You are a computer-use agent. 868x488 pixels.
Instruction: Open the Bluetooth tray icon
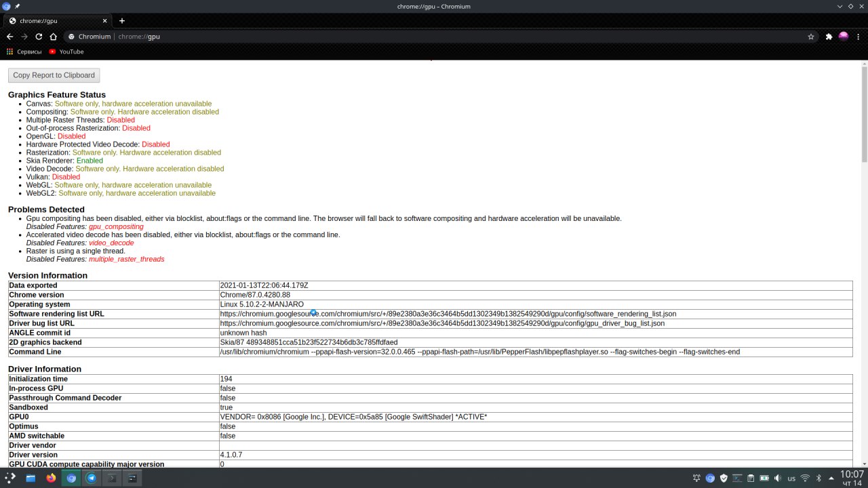(818, 478)
